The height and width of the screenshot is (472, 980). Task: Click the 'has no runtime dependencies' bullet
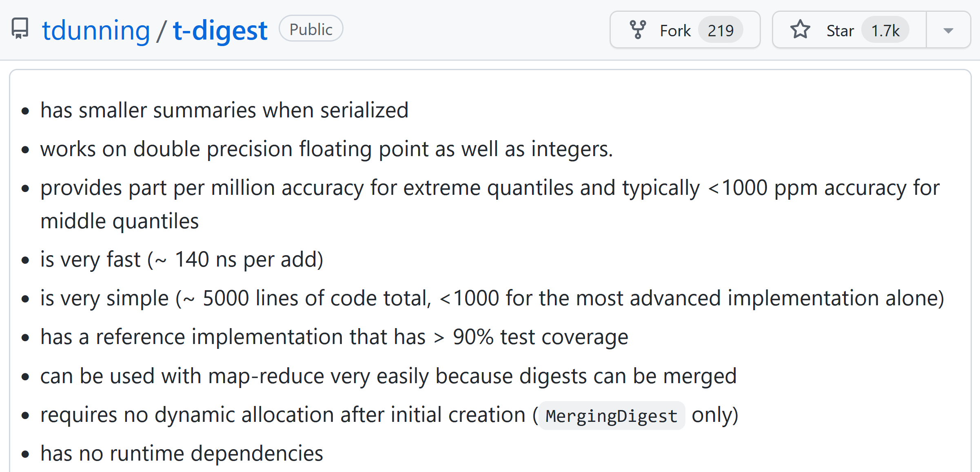point(182,453)
